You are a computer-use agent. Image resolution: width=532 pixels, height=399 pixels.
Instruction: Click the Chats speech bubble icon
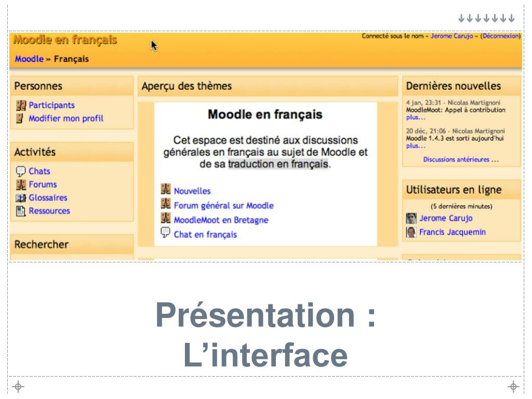pos(21,171)
